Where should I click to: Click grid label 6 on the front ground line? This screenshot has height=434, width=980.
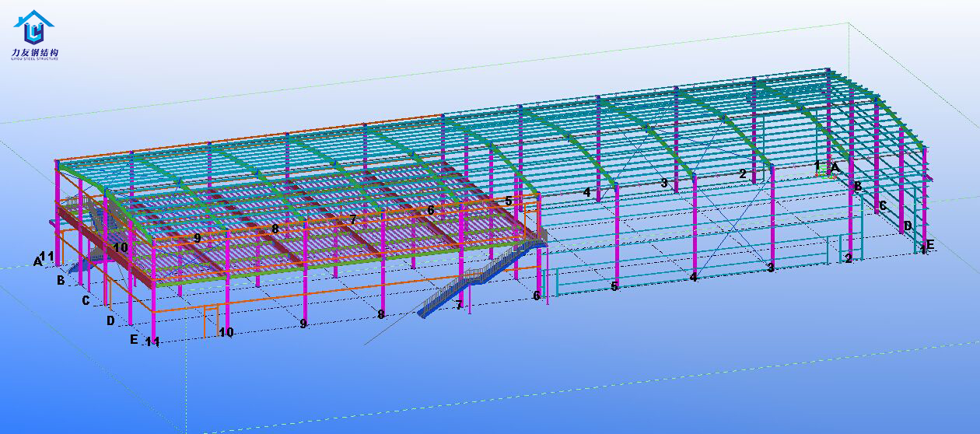[x=536, y=296]
